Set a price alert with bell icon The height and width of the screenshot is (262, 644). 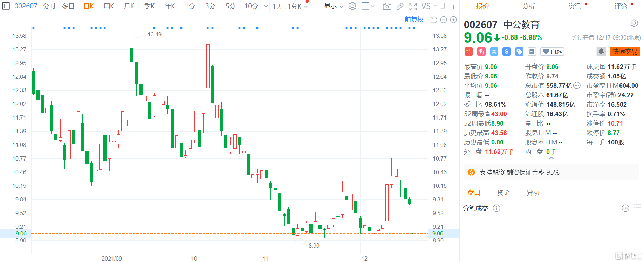click(x=601, y=51)
